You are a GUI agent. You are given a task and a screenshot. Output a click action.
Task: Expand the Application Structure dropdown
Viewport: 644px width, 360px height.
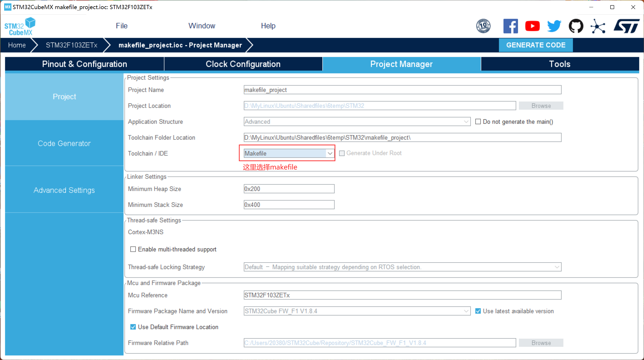click(466, 122)
